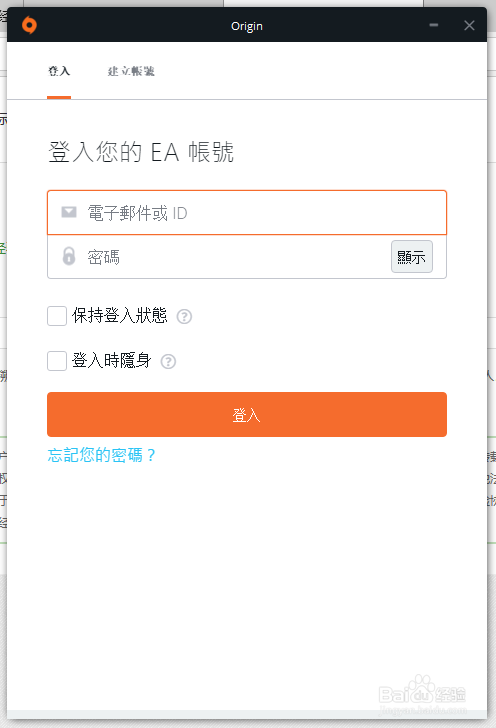Viewport: 496px width, 728px height.
Task: Click the orange Origin logo icon
Action: pyautogui.click(x=29, y=25)
